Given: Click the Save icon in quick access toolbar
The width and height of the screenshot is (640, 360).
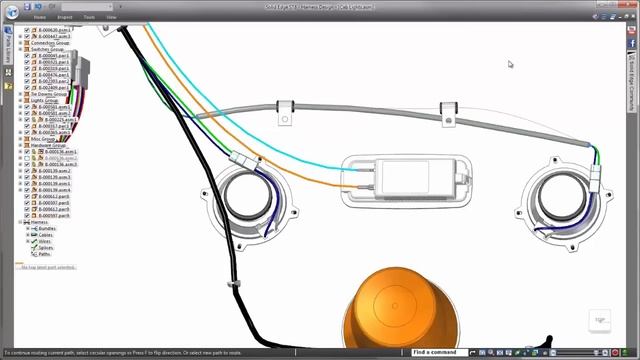Looking at the screenshot, I should pyautogui.click(x=27, y=7).
